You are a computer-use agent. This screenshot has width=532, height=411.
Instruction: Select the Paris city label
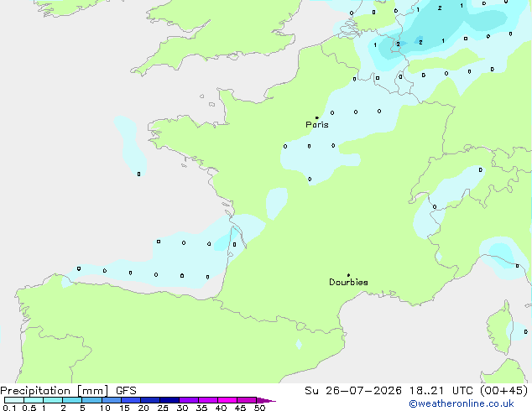pyautogui.click(x=317, y=125)
